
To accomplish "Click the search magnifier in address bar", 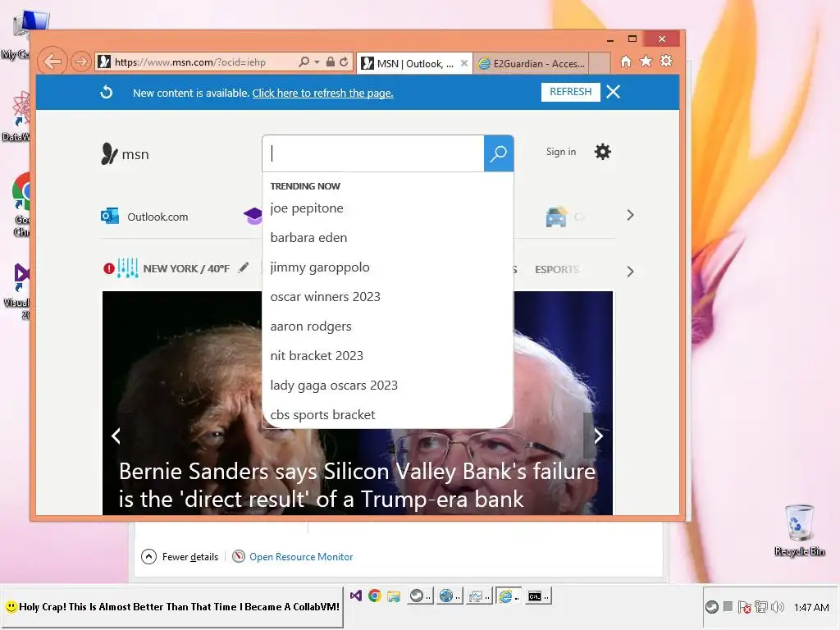I will [304, 62].
